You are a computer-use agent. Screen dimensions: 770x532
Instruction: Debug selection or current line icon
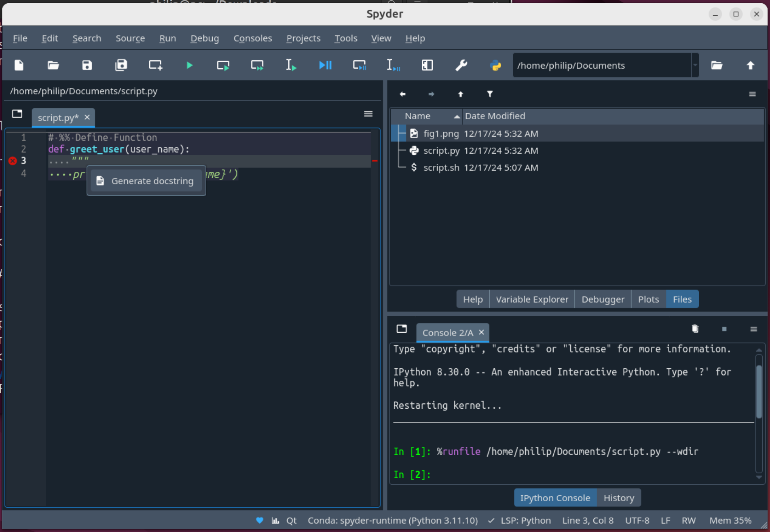pos(393,65)
